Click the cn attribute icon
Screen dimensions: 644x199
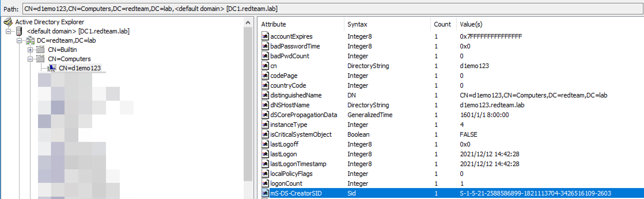[265, 65]
